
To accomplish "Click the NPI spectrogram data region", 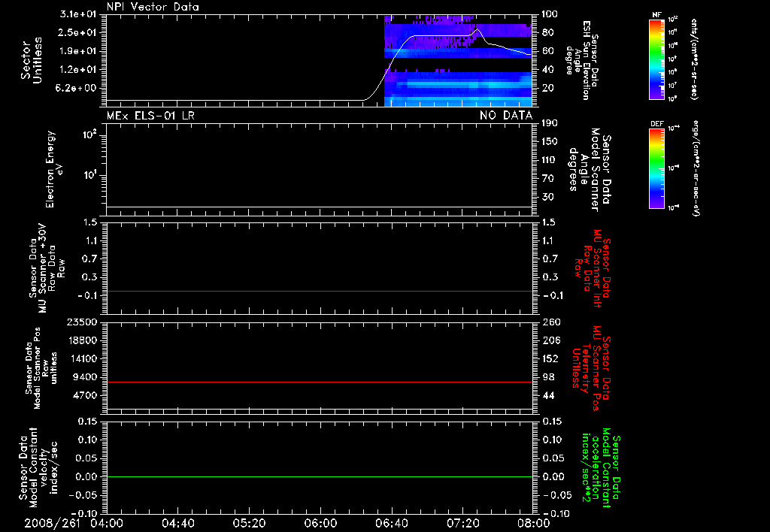I will point(458,60).
